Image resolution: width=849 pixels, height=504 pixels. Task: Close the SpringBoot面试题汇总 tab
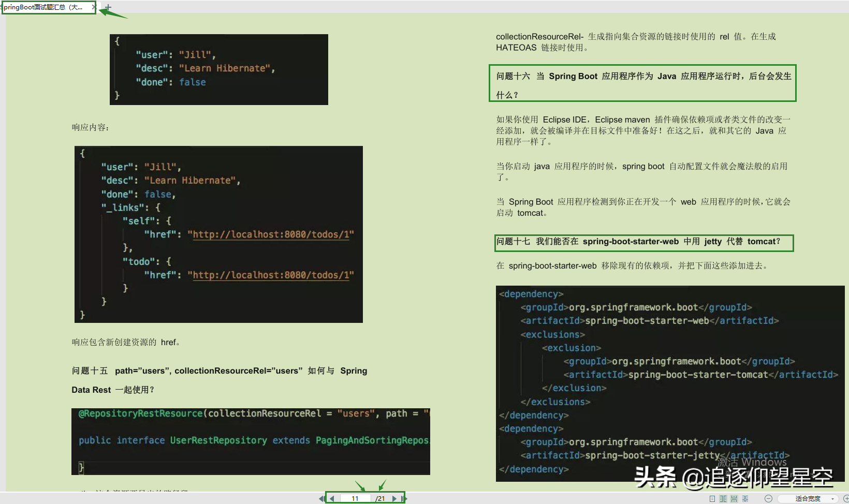[93, 7]
